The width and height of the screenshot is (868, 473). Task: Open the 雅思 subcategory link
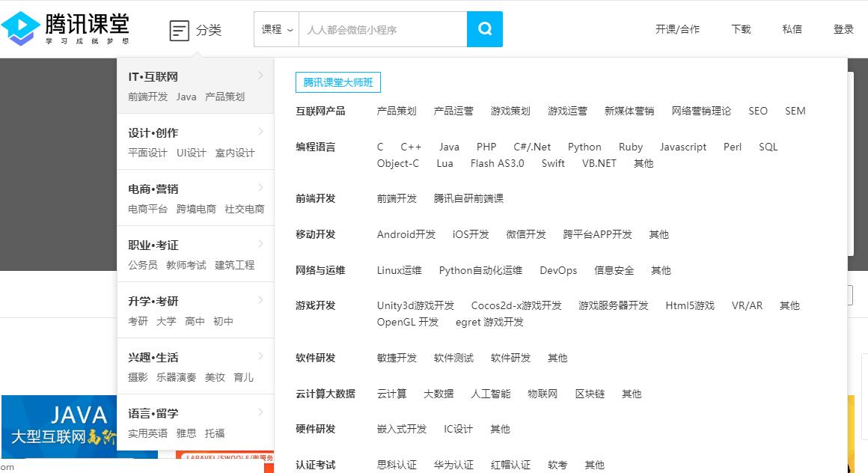pos(186,433)
